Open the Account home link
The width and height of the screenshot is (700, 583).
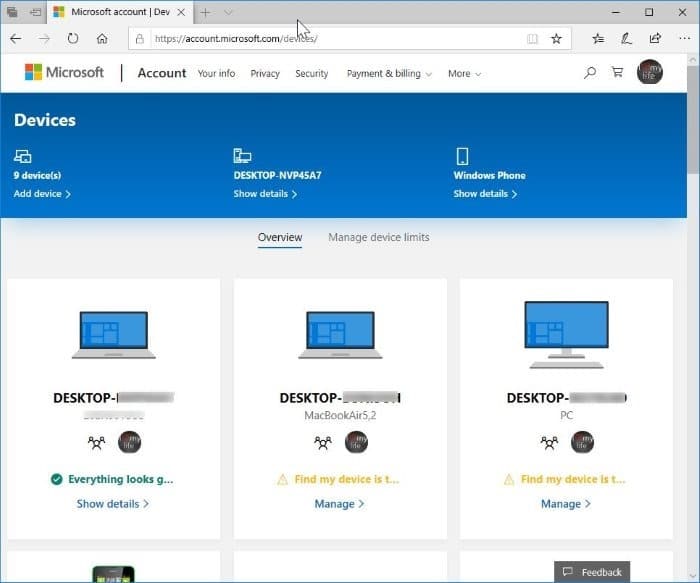pos(162,73)
